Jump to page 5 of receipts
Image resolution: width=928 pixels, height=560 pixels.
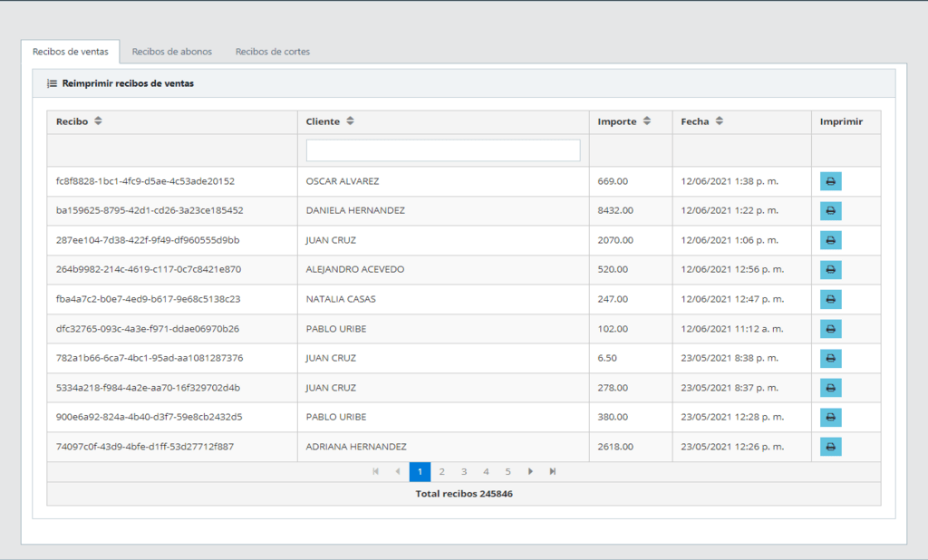click(507, 471)
